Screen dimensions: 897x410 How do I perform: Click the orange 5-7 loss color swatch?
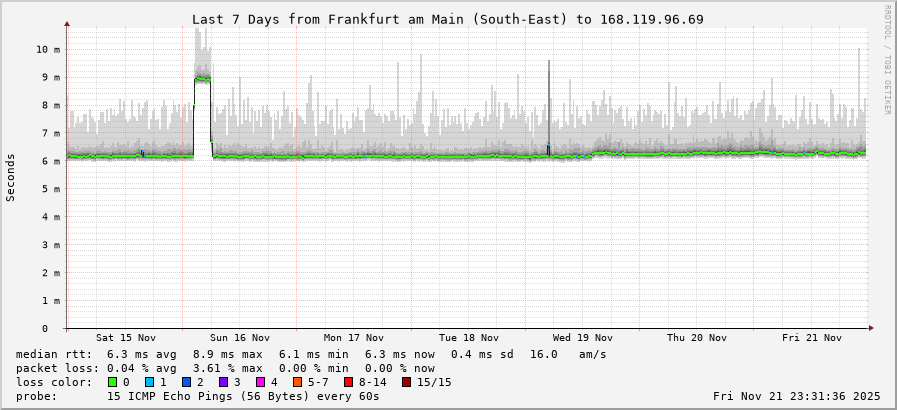coord(298,382)
